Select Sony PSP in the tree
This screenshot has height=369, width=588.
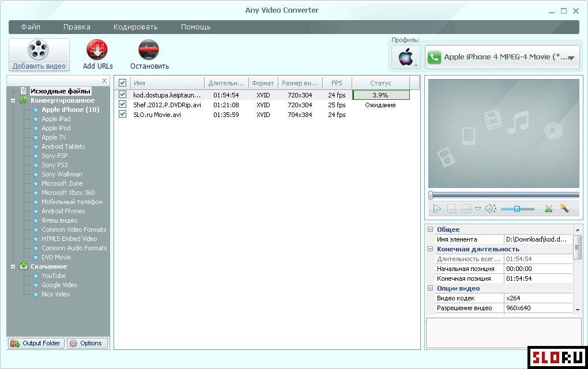(55, 156)
